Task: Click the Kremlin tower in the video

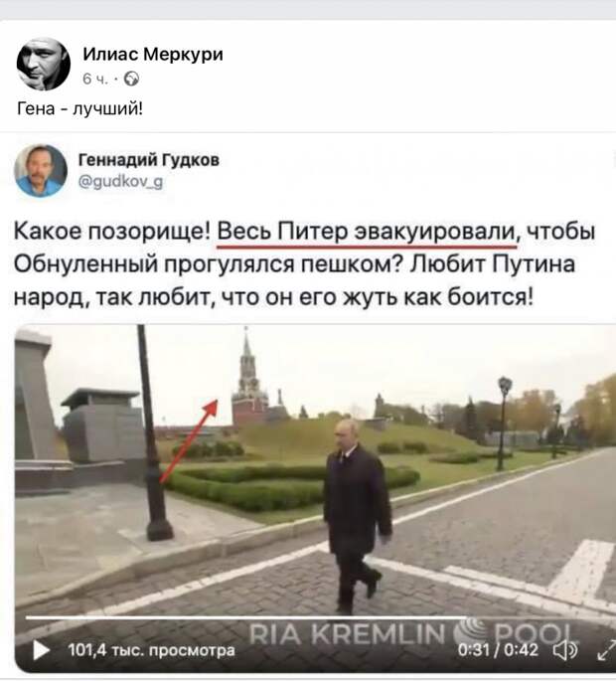Action: click(x=249, y=382)
